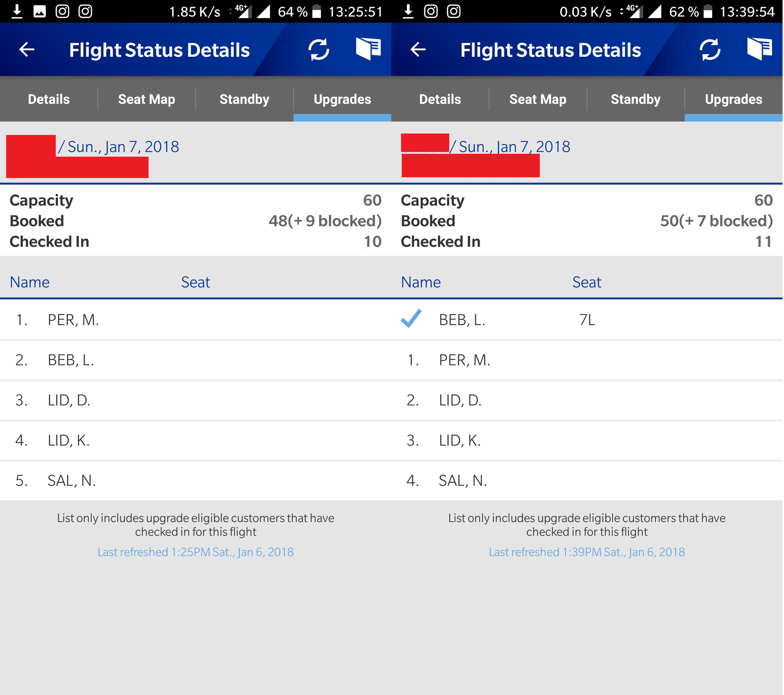Open the Details tab on the left screen
This screenshot has height=695, width=784.
click(x=49, y=99)
